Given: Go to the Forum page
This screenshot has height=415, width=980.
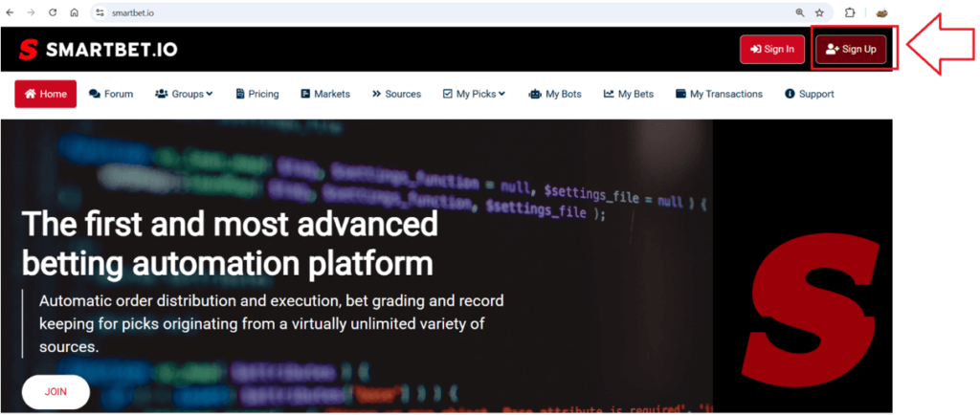Looking at the screenshot, I should [x=111, y=94].
